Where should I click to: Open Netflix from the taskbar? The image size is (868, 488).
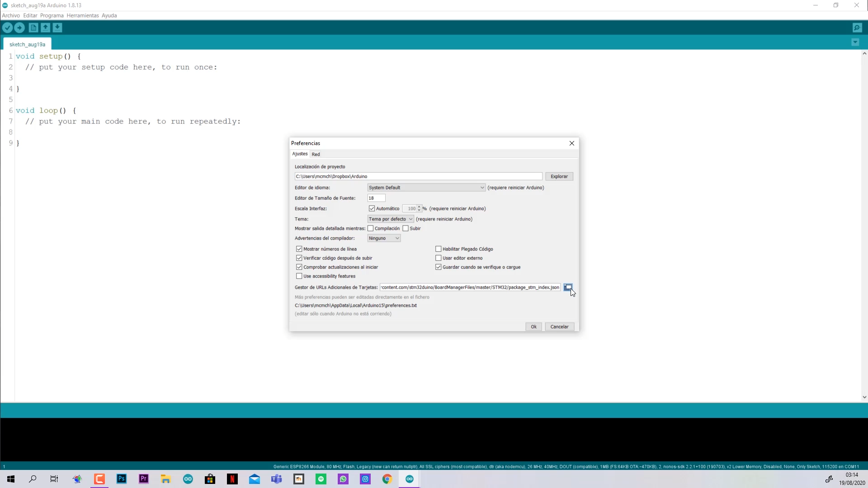tap(232, 479)
